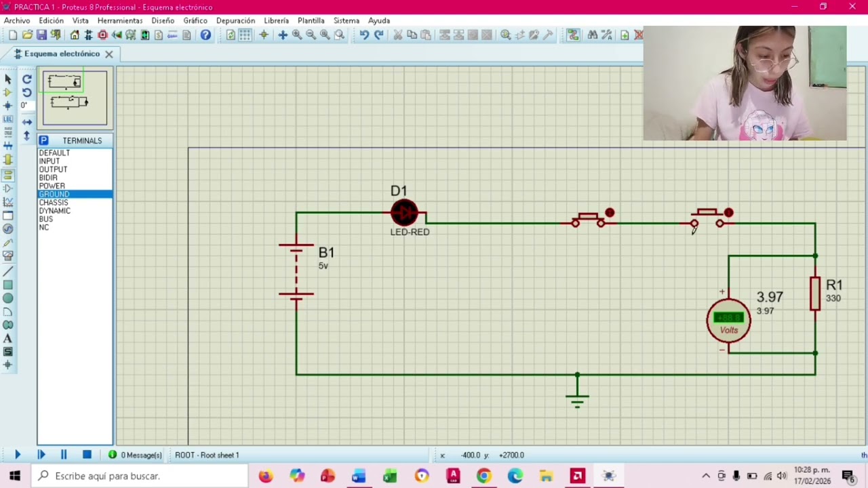Click the rotation angle input field
The image size is (868, 488).
pos(26,106)
